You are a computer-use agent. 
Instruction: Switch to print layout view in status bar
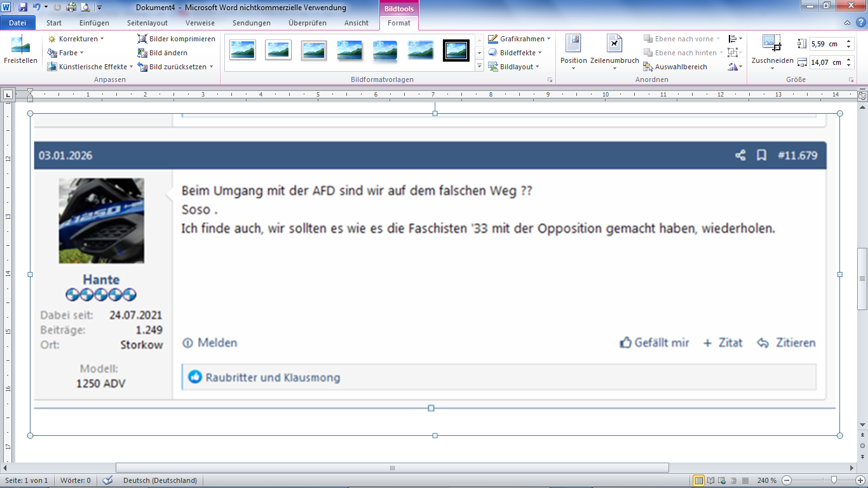pos(698,480)
